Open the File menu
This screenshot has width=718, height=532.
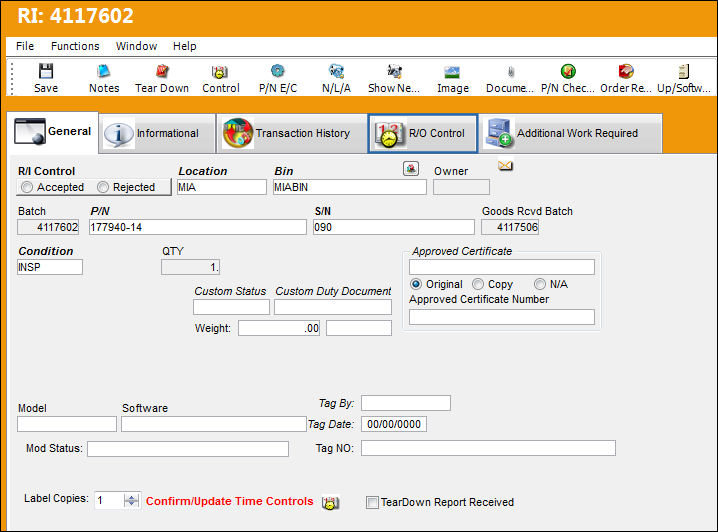click(x=25, y=46)
